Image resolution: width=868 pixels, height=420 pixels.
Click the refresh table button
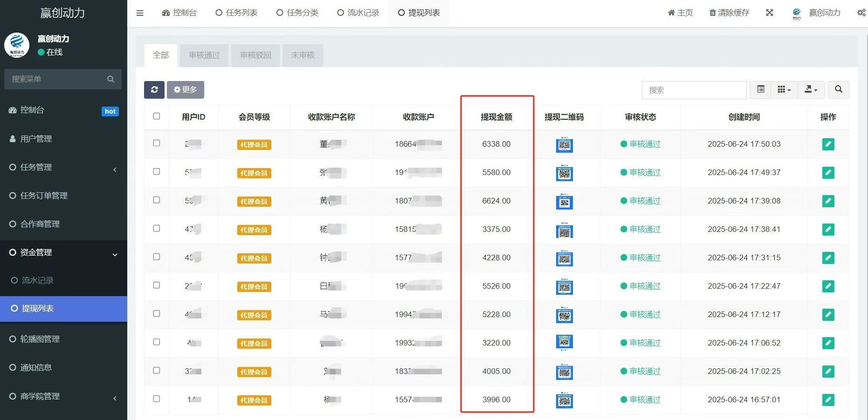(154, 89)
